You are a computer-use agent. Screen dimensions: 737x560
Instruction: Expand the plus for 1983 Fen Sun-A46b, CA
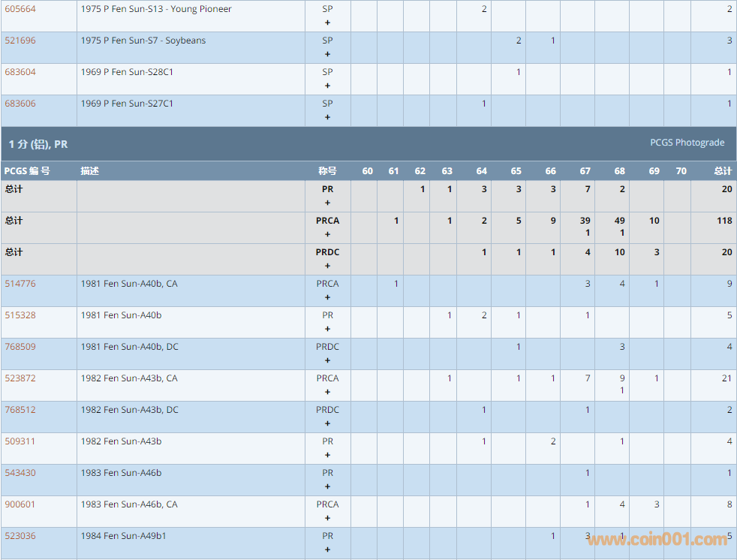pos(327,518)
